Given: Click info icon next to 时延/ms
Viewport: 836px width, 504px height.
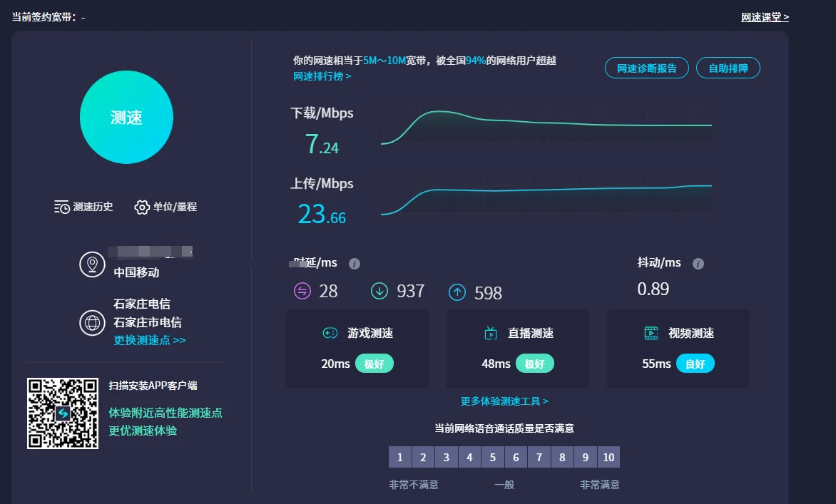Looking at the screenshot, I should click(x=355, y=264).
